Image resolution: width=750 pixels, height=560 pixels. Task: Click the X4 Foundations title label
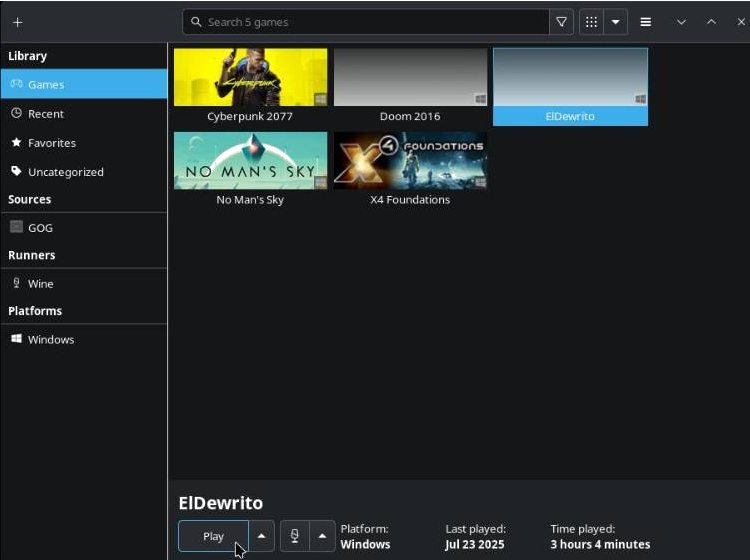410,200
